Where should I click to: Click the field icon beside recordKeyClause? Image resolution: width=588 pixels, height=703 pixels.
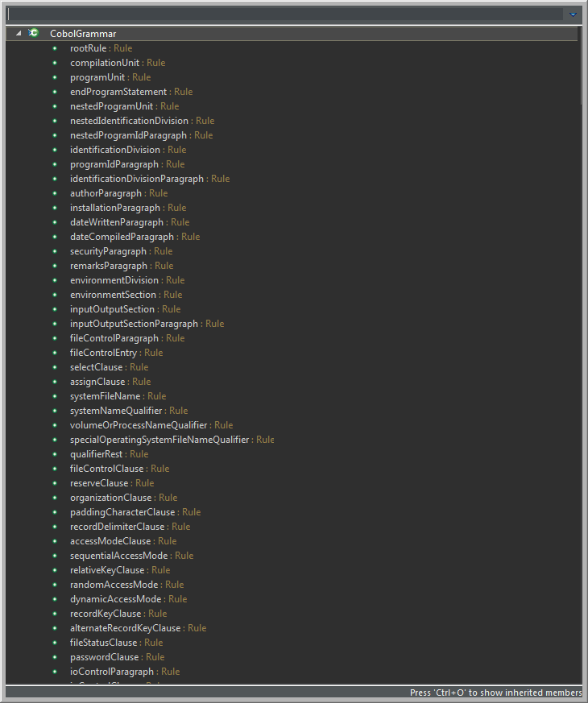pyautogui.click(x=55, y=614)
